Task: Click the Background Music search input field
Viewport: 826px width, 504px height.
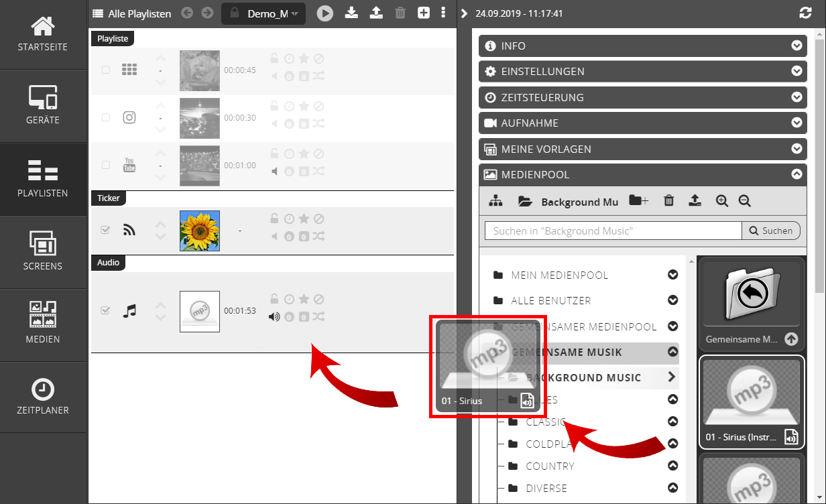Action: coord(613,231)
